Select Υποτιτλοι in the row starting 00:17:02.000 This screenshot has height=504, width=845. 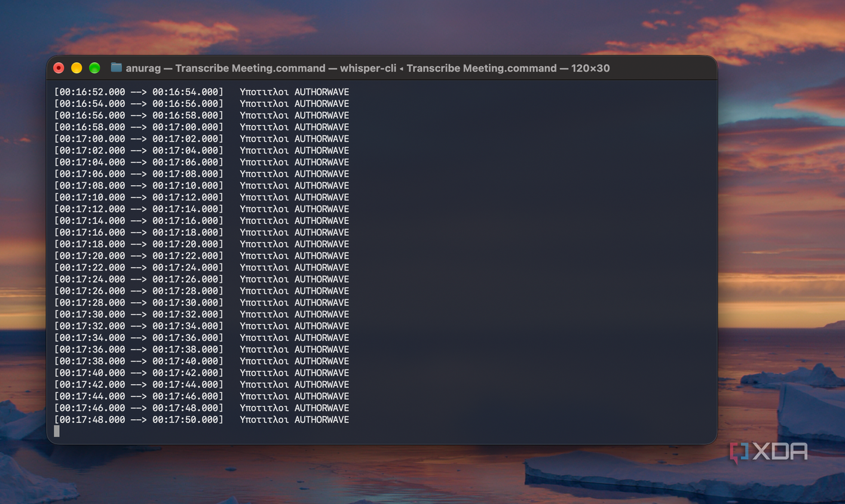[x=264, y=150]
